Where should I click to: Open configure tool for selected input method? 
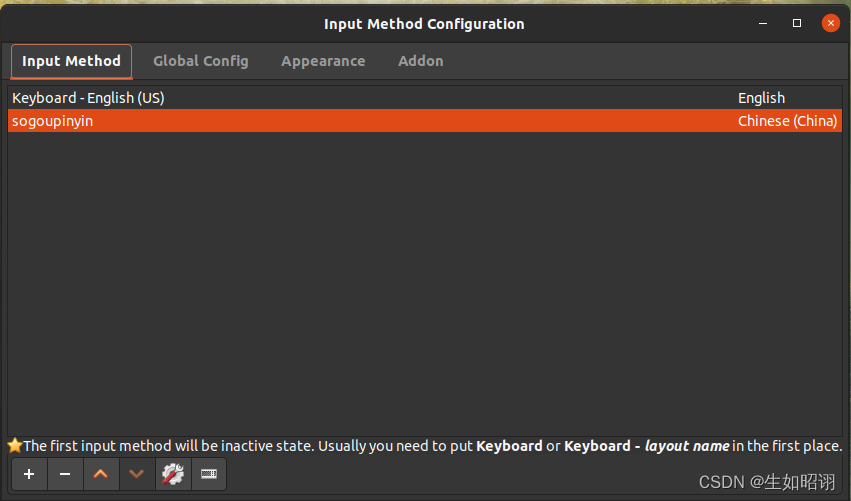click(x=173, y=474)
